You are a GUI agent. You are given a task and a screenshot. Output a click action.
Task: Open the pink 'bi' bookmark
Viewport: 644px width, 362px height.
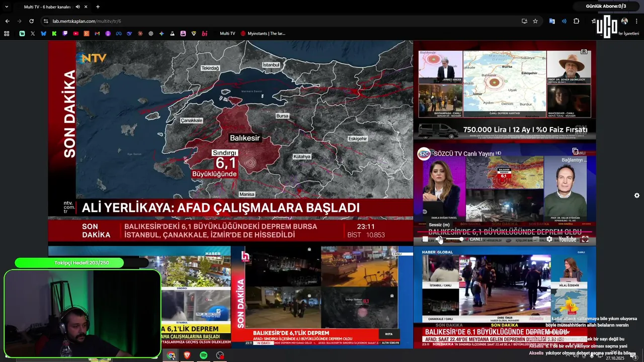tap(205, 34)
